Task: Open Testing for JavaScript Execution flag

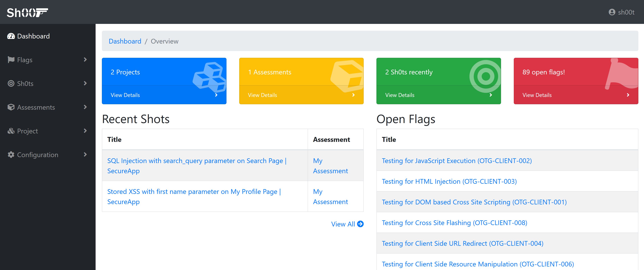Action: [457, 161]
